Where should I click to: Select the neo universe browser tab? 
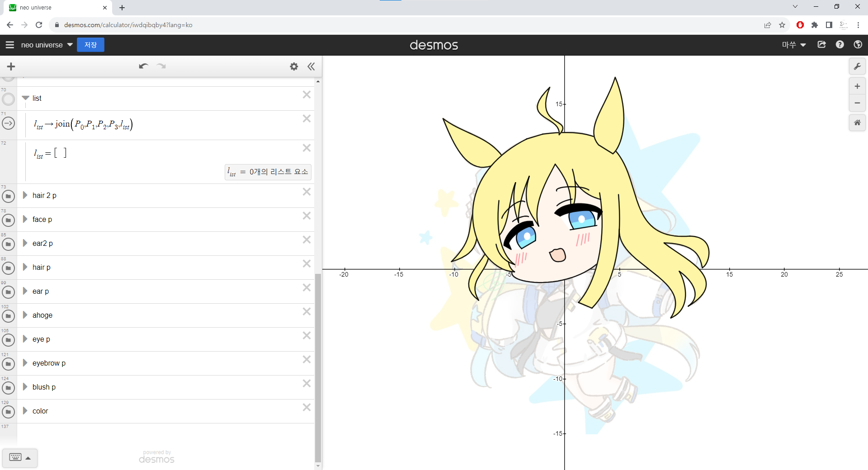point(58,8)
